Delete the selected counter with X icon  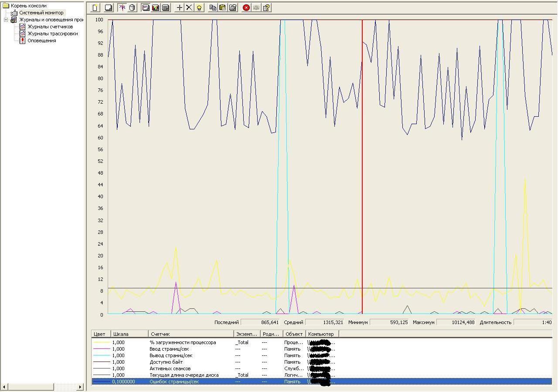point(189,7)
